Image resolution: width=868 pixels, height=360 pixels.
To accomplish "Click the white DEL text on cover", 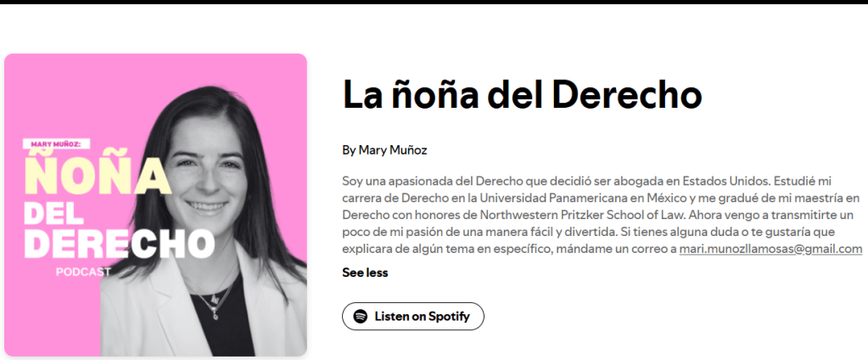I will (53, 211).
